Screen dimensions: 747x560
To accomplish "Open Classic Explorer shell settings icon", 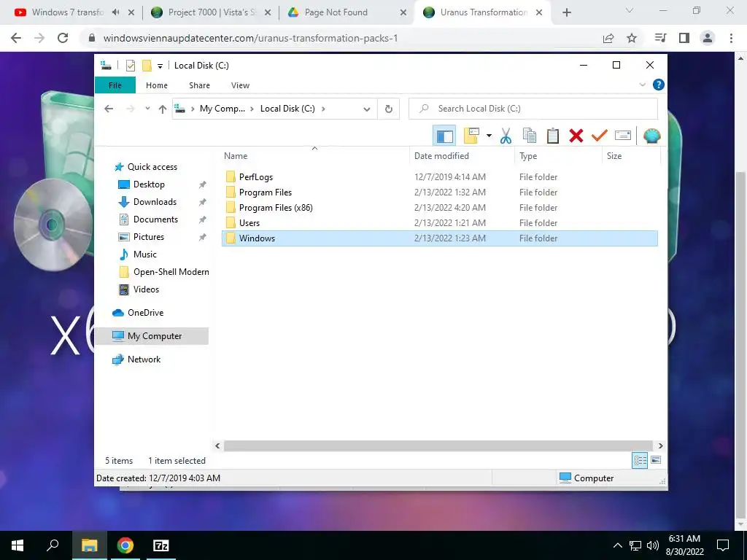I will pos(651,136).
